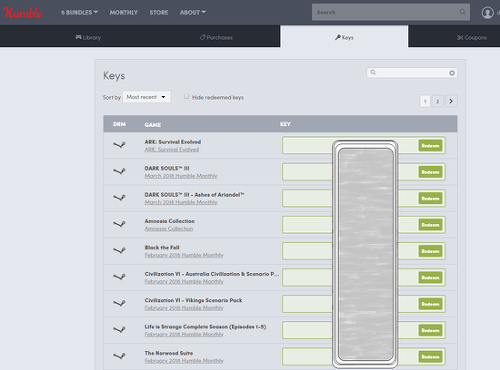Switch to the Coupons tab
The image size is (500, 370).
pos(472,37)
